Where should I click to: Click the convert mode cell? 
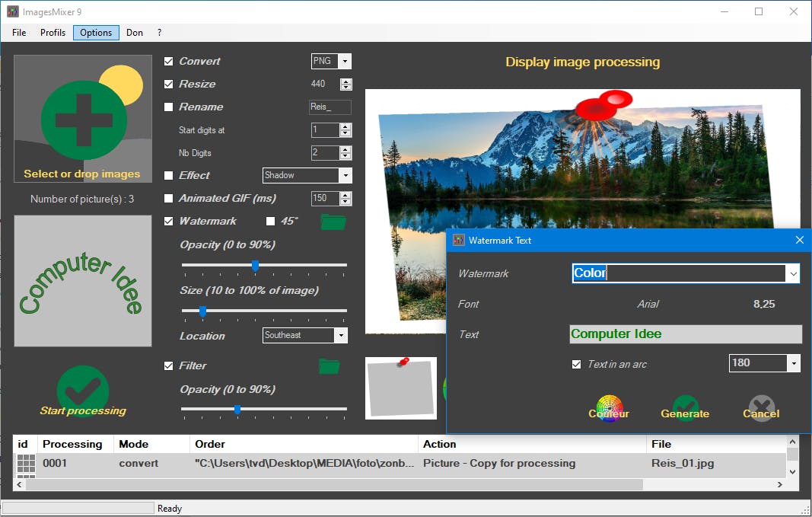pos(139,464)
